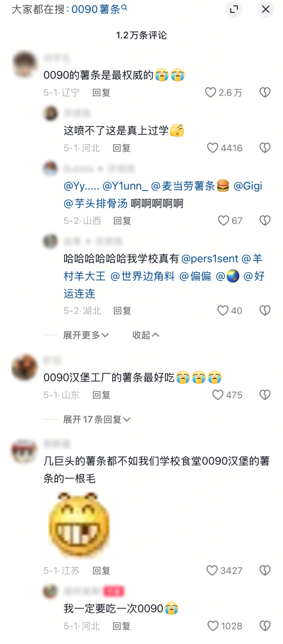Reply to the 我一定要吃一次0090 comment

point(122,626)
